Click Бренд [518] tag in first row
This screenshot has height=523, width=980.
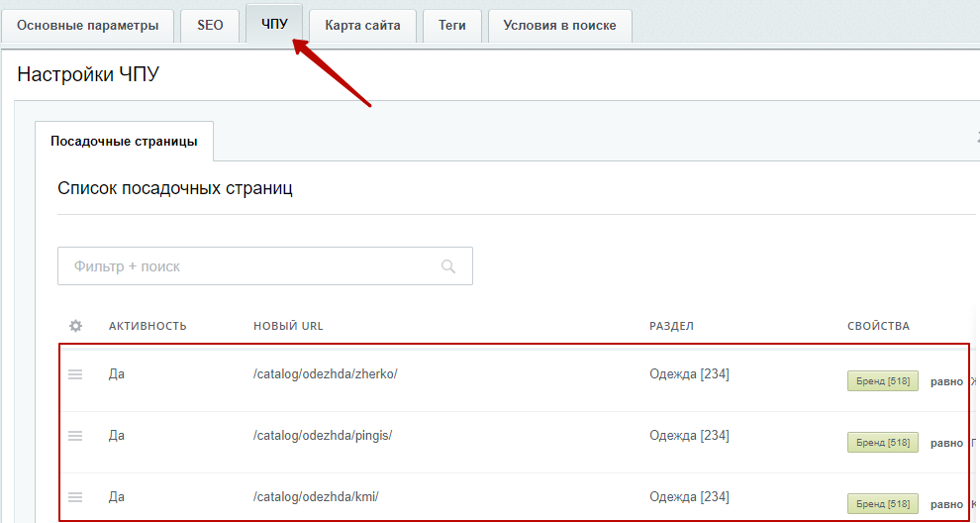pyautogui.click(x=883, y=381)
